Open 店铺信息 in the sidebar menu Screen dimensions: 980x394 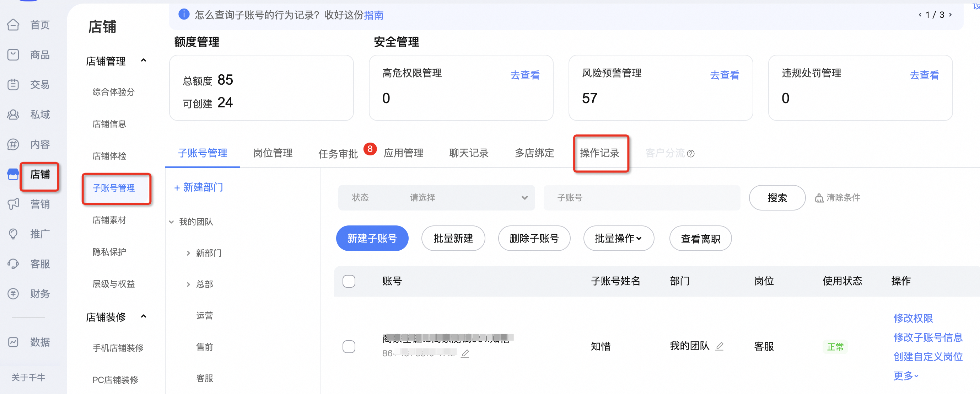[x=109, y=124]
